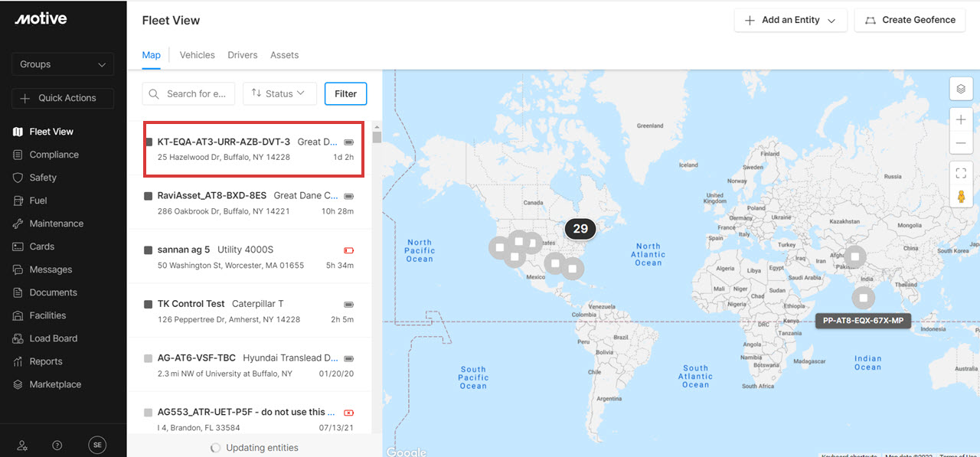This screenshot has width=980, height=457.
Task: Open the help question mark icon
Action: 57,445
